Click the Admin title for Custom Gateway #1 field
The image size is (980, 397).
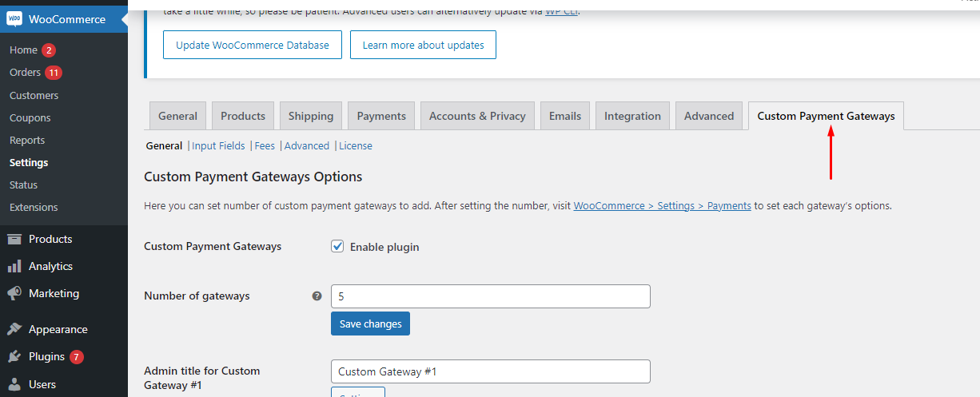coord(490,371)
